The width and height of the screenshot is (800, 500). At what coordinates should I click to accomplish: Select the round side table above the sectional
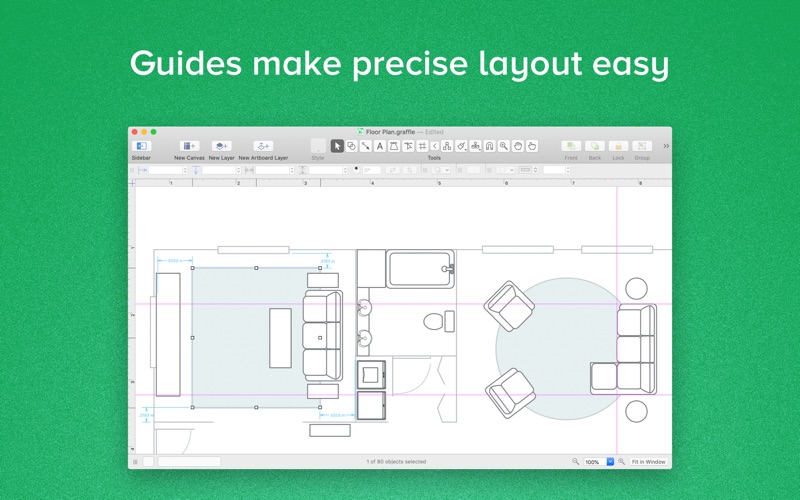[x=636, y=288]
